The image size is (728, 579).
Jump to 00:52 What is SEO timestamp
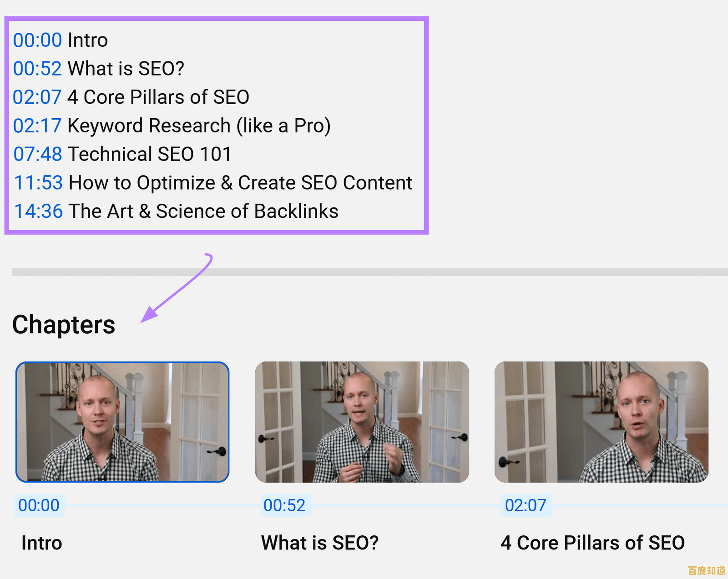[38, 68]
